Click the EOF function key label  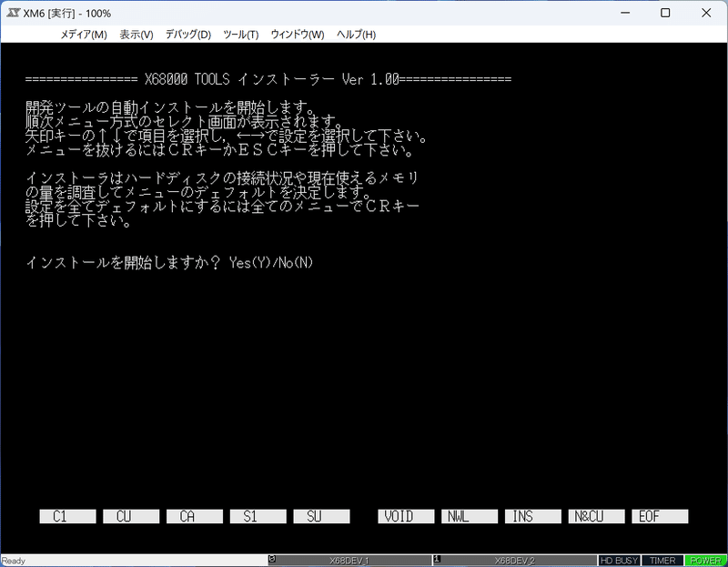point(661,516)
